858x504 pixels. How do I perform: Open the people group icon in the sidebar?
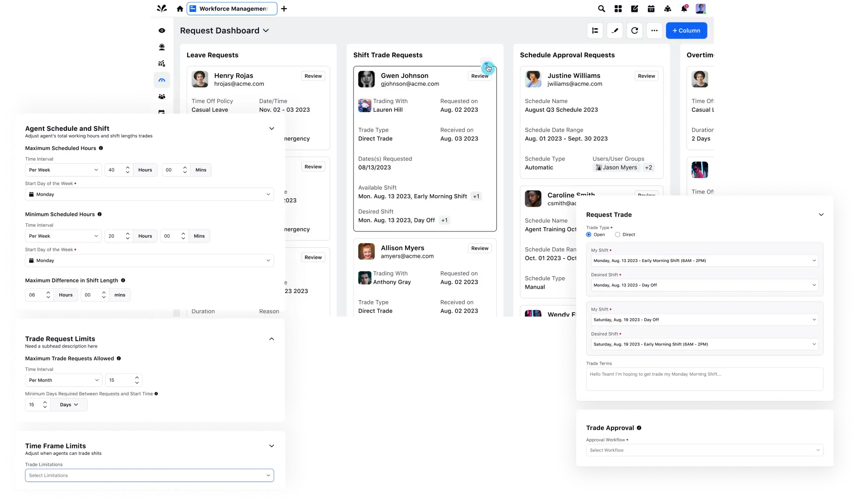pos(162,96)
